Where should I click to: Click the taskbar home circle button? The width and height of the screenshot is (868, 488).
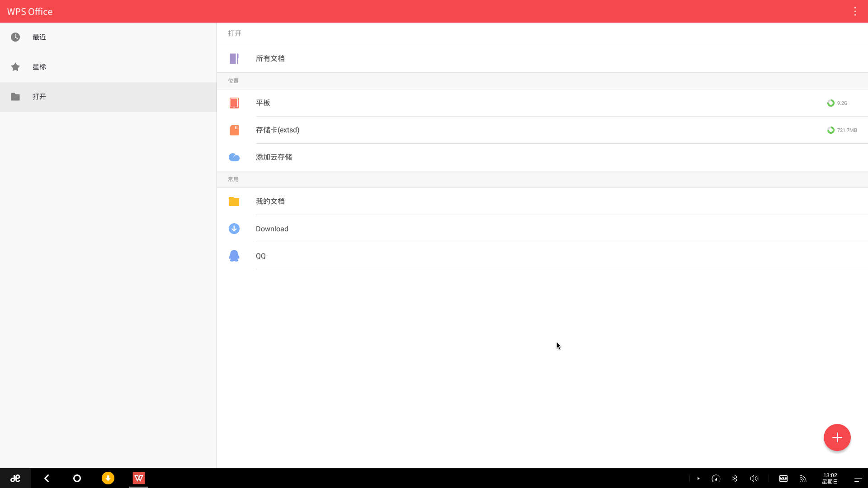[x=77, y=478]
